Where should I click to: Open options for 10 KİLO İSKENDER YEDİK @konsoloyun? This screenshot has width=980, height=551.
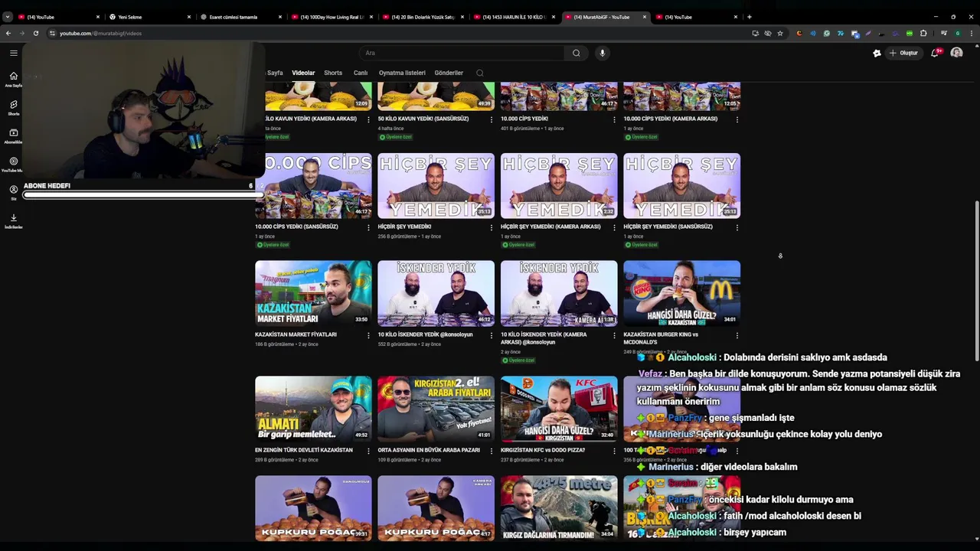tap(492, 335)
